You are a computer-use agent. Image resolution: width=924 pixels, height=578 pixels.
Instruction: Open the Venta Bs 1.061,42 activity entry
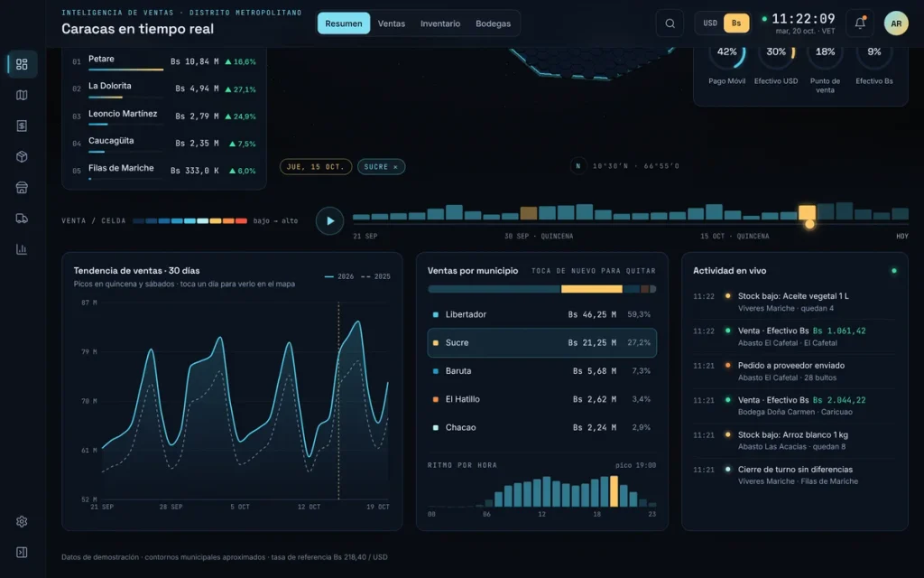click(794, 337)
